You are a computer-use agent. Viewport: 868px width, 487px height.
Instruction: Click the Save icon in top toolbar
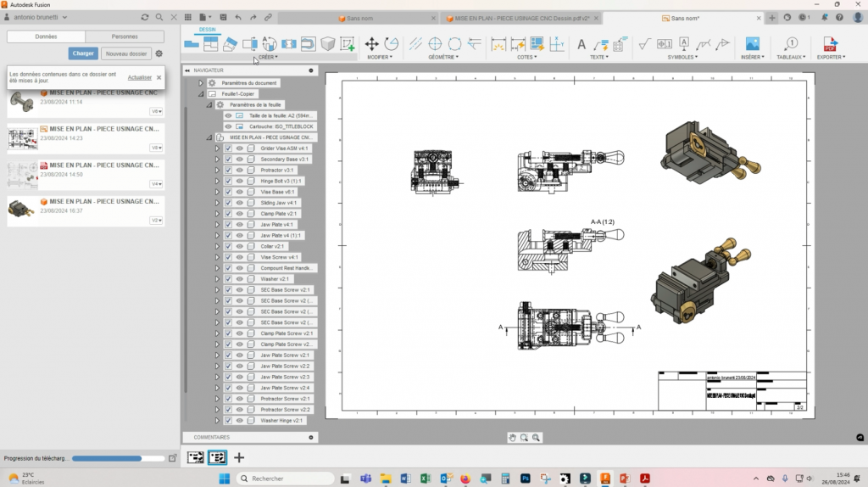(x=223, y=17)
